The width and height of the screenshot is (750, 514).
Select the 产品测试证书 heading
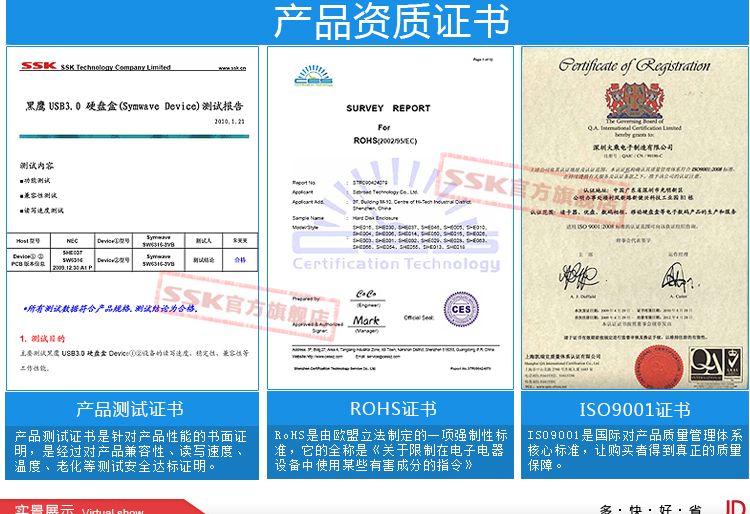coord(130,409)
